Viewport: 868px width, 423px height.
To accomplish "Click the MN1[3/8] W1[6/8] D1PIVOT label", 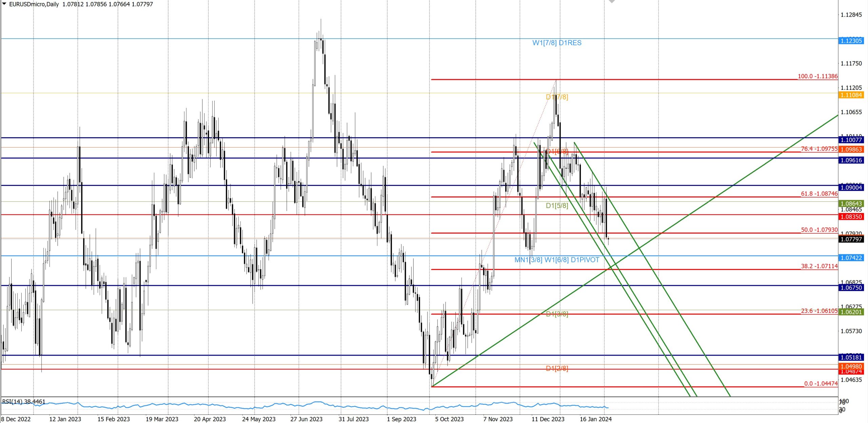I will click(557, 260).
